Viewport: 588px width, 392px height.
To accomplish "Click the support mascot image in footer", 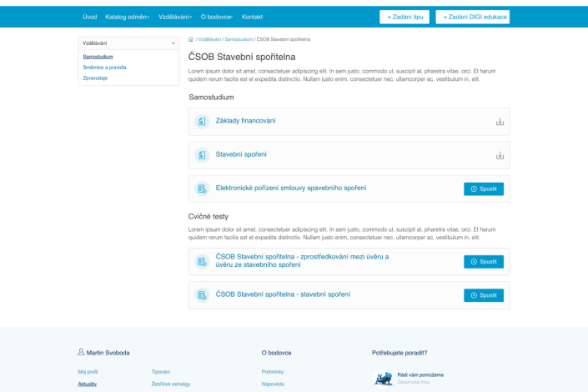I will (x=383, y=378).
